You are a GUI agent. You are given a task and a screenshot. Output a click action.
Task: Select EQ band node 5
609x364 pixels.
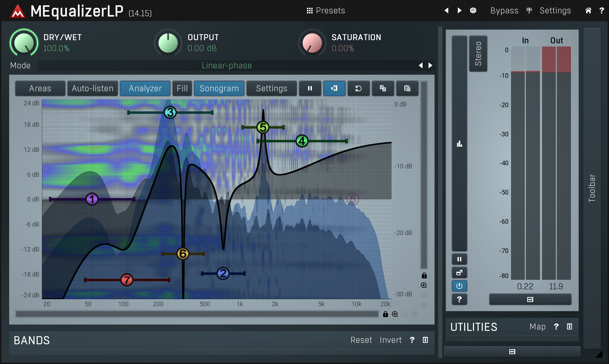point(263,127)
